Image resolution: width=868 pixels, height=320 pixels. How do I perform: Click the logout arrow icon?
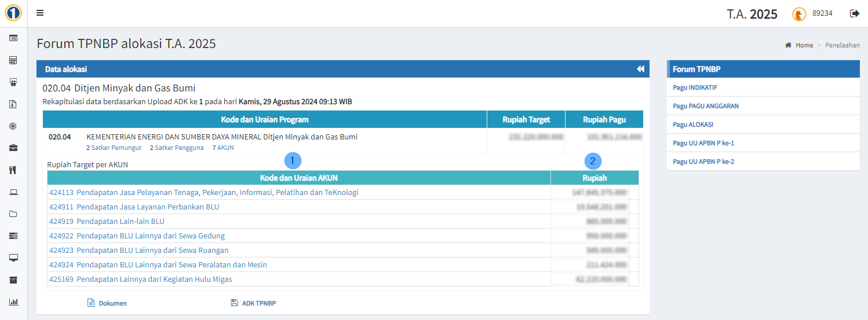[854, 13]
